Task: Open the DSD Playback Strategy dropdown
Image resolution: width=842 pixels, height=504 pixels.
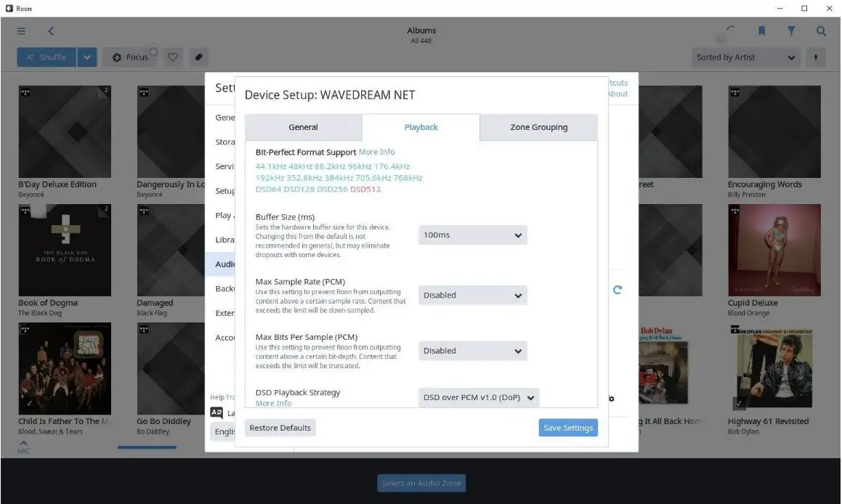Action: (479, 397)
